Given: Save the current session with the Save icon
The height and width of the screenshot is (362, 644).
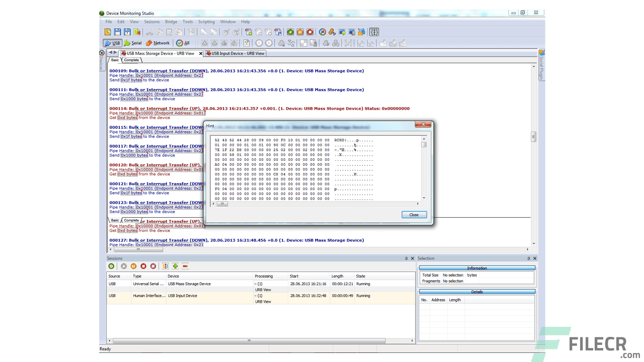Looking at the screenshot, I should click(116, 31).
